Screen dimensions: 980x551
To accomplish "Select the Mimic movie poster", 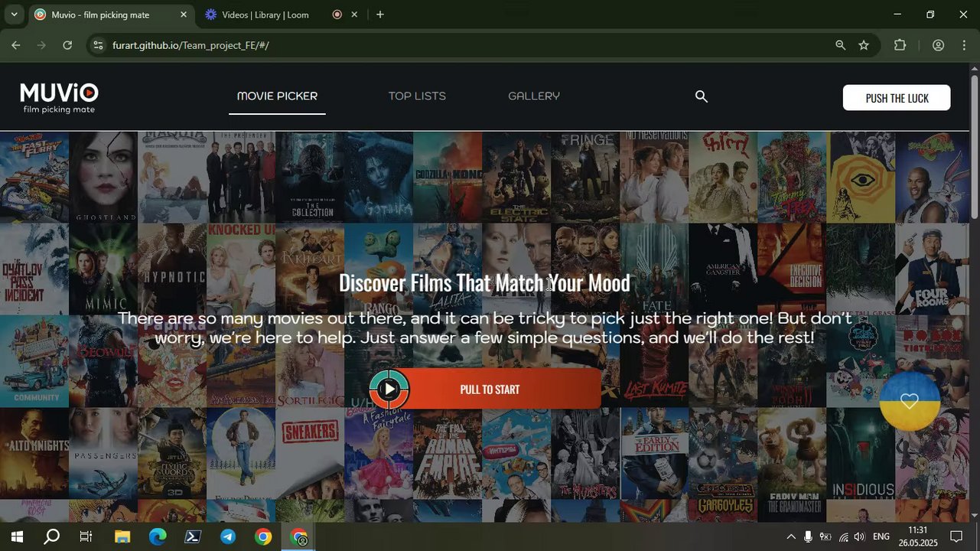I will tap(103, 269).
